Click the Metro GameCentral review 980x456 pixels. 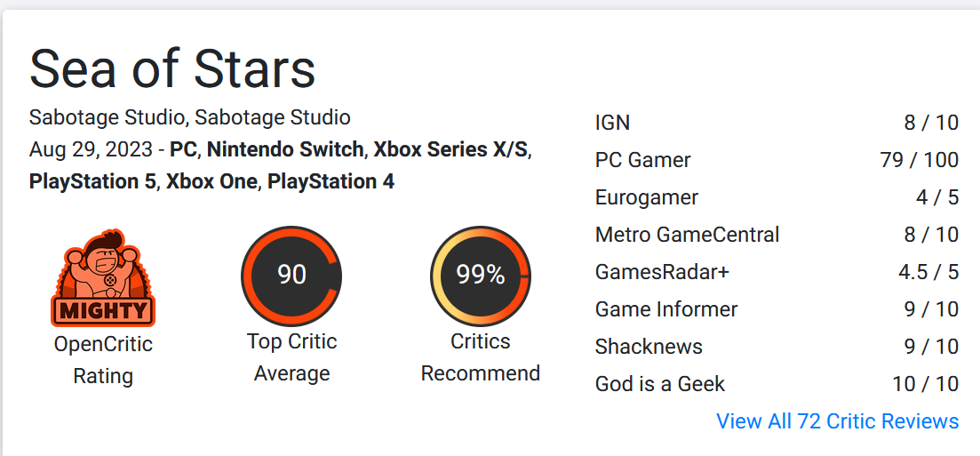[777, 235]
